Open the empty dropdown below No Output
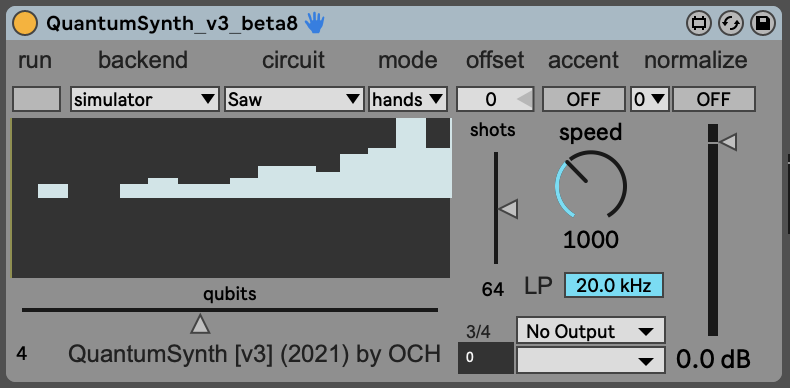This screenshot has height=388, width=790. 591,360
